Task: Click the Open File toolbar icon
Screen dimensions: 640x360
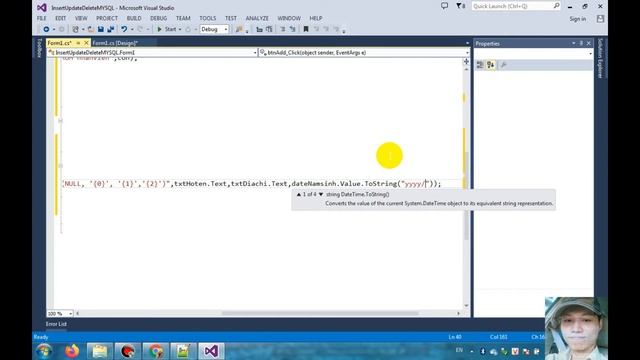Action: [91, 29]
